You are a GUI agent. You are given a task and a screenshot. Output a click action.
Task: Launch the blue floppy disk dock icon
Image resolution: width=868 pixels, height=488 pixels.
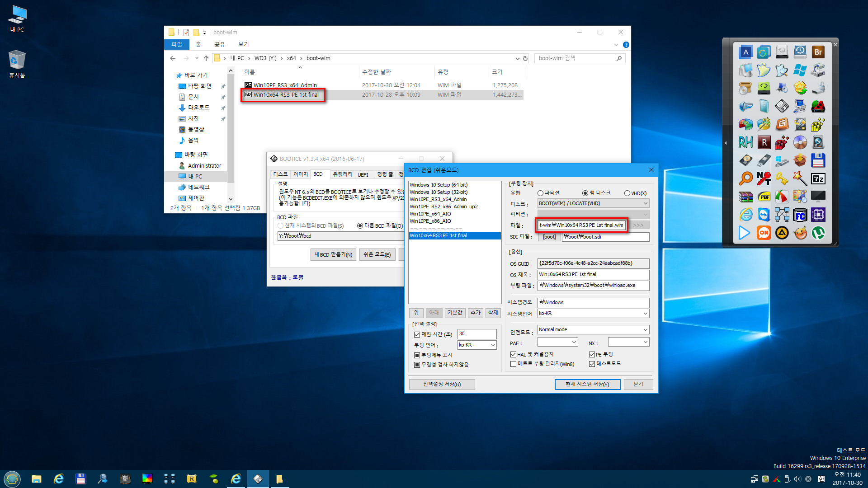click(x=818, y=160)
